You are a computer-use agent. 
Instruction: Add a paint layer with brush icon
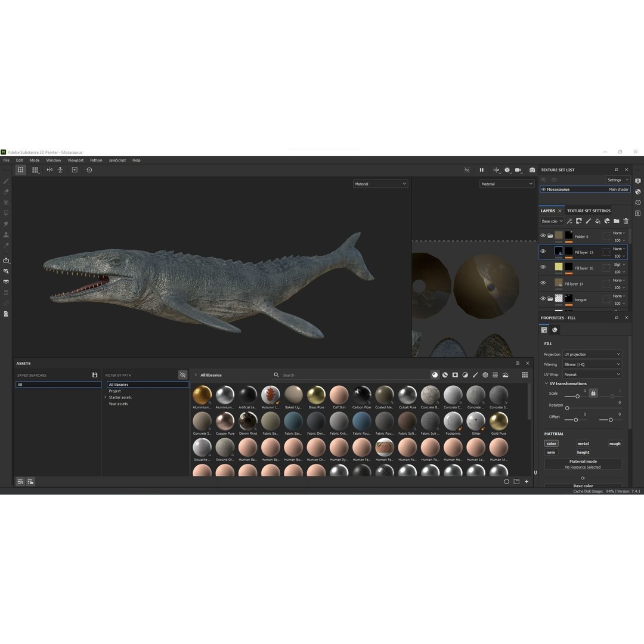click(x=588, y=221)
